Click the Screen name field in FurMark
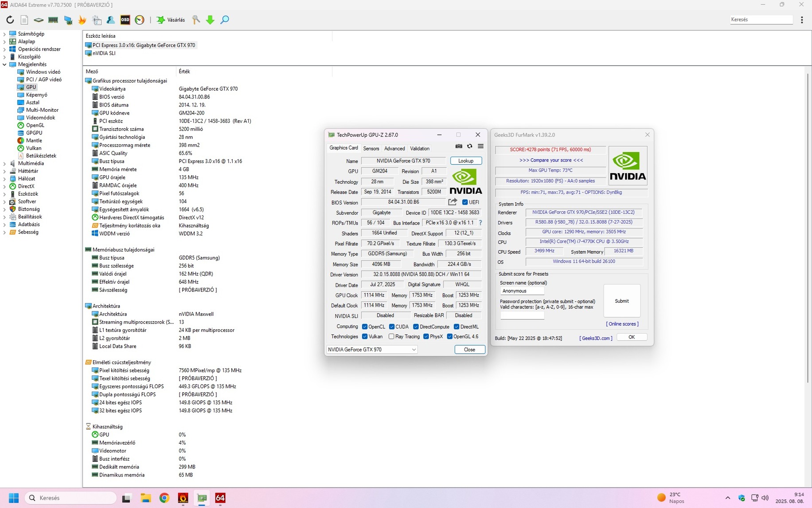812x508 pixels. pyautogui.click(x=522, y=291)
